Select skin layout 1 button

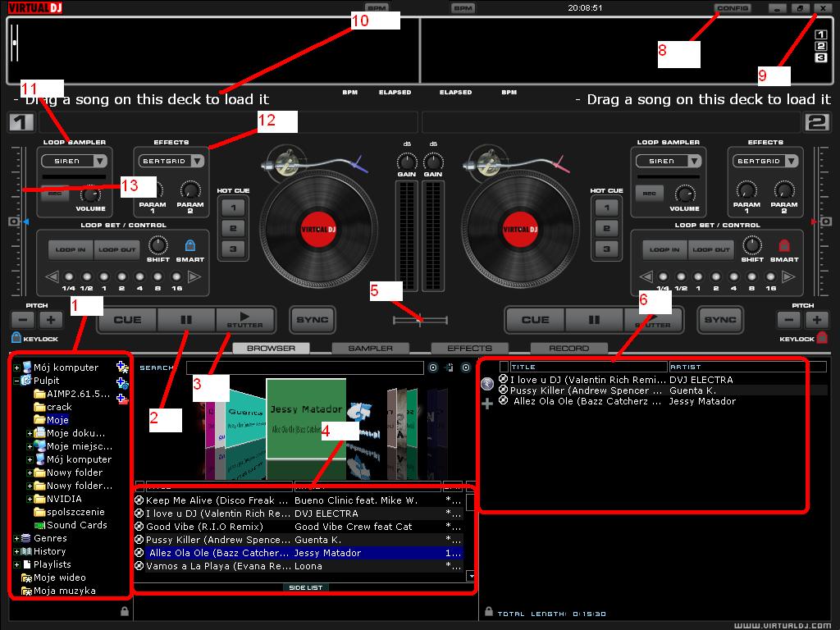[x=820, y=34]
